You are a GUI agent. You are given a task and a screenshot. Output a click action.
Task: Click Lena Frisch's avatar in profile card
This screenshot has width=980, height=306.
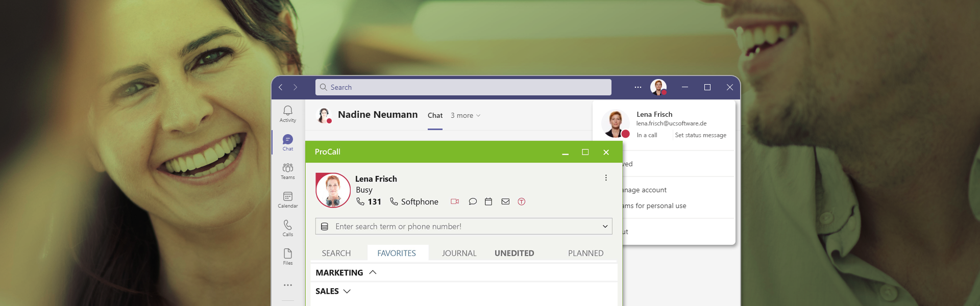pyautogui.click(x=616, y=124)
